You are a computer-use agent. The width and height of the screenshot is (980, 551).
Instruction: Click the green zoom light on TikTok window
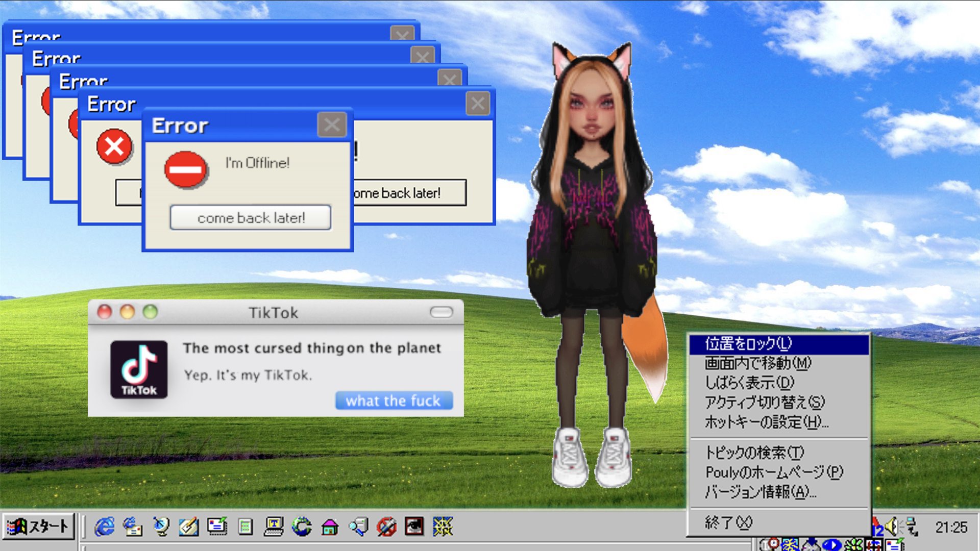[151, 312]
